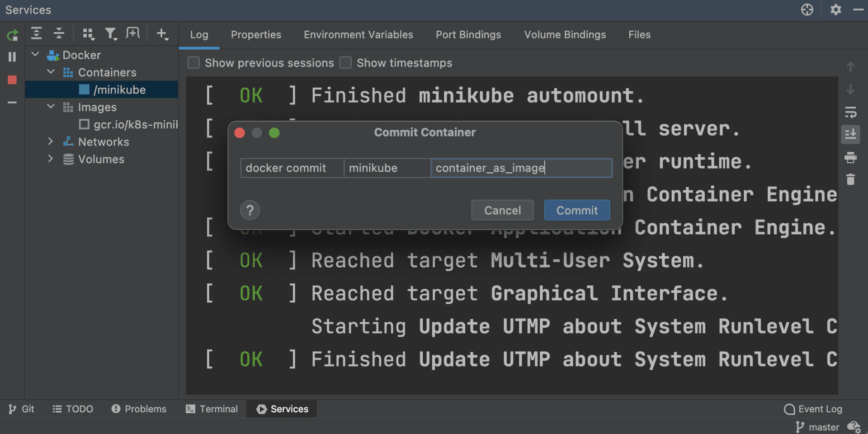Open the Event Log

tap(813, 409)
